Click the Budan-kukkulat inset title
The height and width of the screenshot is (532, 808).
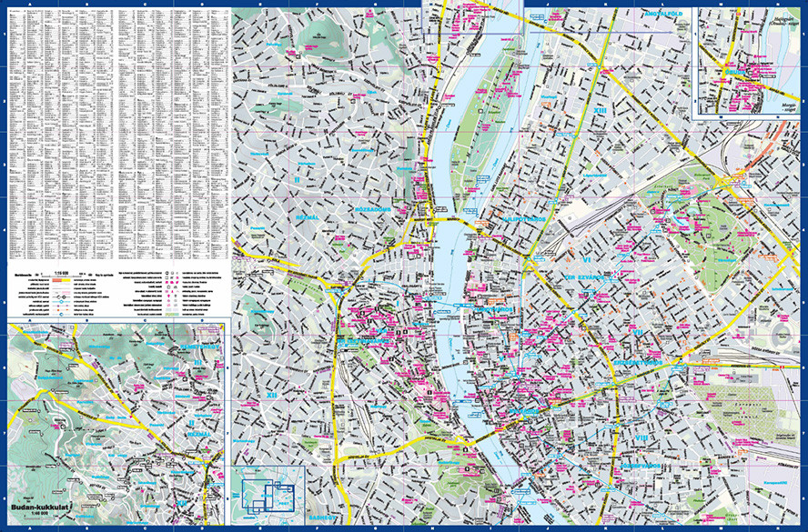point(41,507)
